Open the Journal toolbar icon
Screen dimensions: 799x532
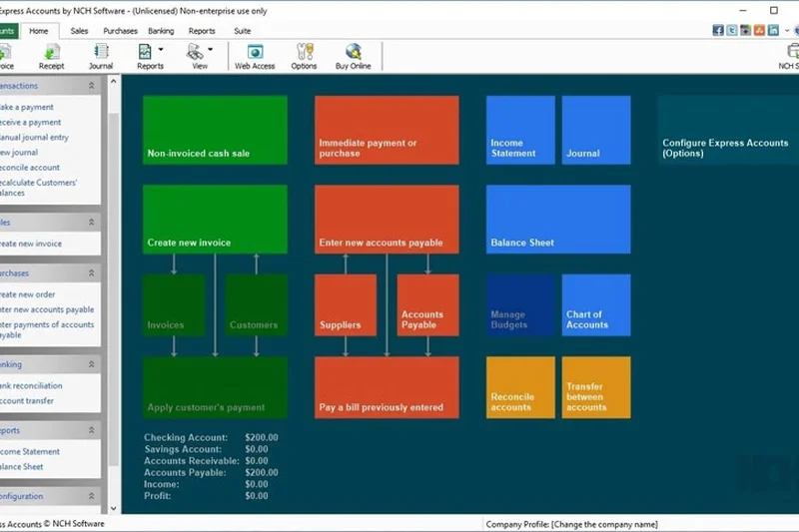[x=101, y=55]
